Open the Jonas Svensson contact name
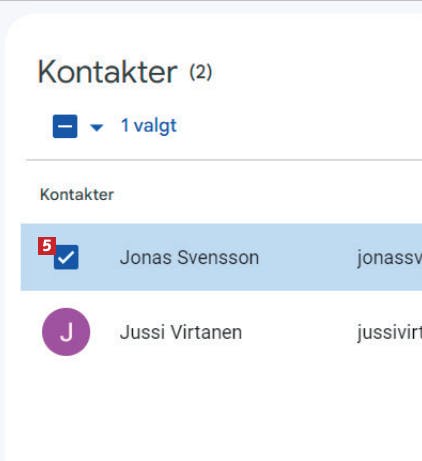Image resolution: width=422 pixels, height=461 pixels. 189,257
